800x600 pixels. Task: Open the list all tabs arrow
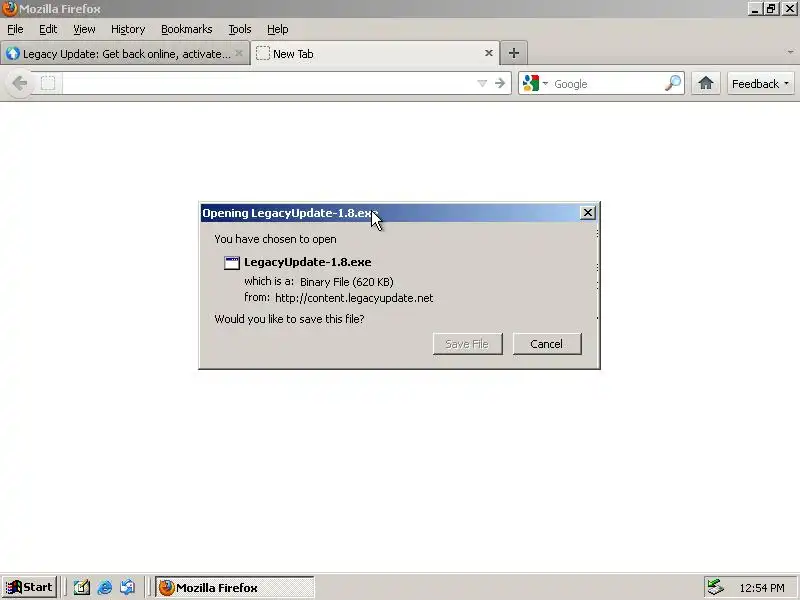(x=790, y=53)
